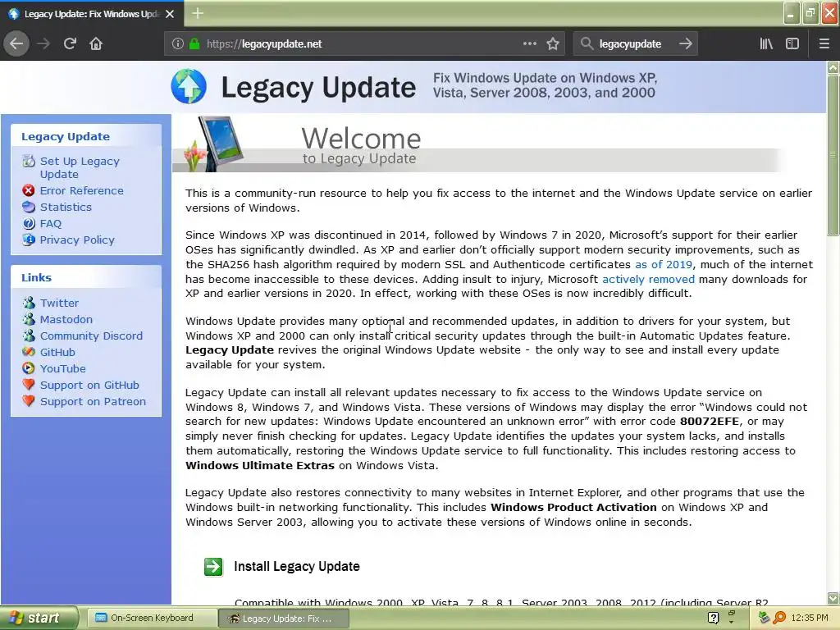Click the YouTube media player icon

pyautogui.click(x=29, y=368)
